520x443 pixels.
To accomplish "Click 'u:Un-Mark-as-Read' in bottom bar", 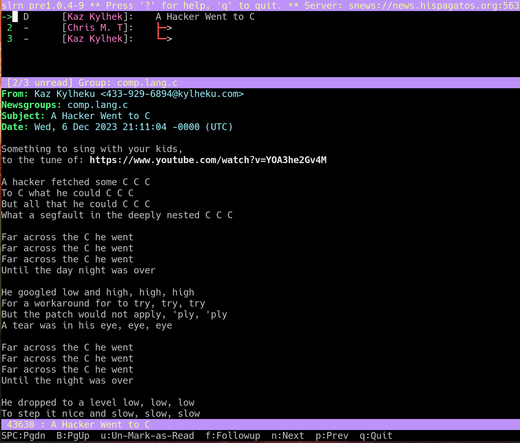I will click(147, 436).
